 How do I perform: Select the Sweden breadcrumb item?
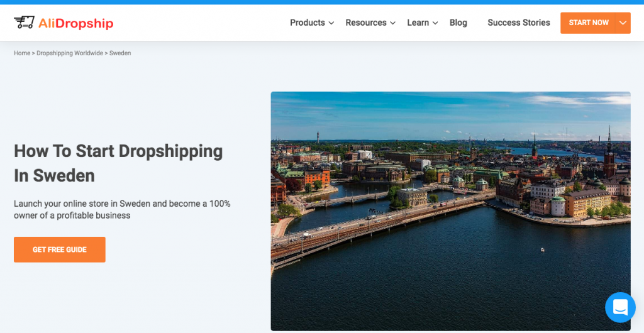pyautogui.click(x=120, y=53)
